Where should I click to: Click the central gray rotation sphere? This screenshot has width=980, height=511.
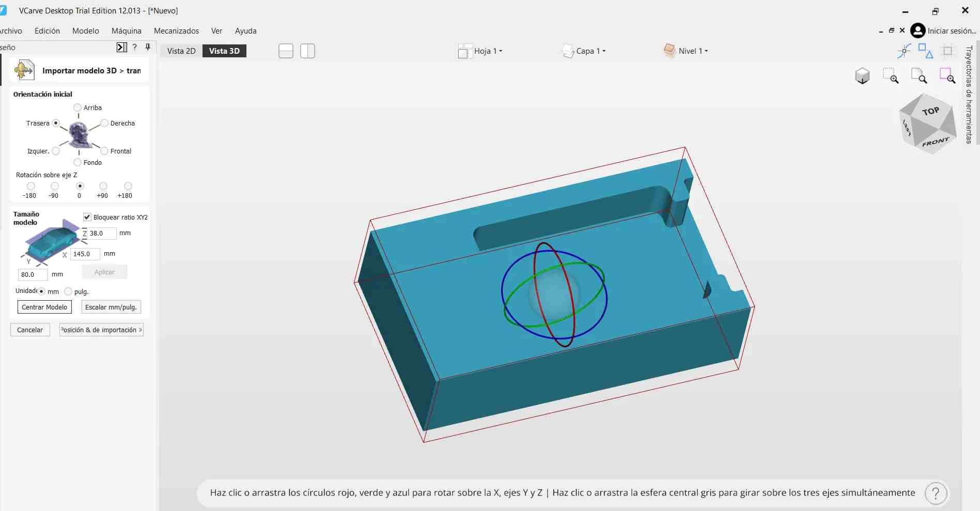(x=554, y=296)
